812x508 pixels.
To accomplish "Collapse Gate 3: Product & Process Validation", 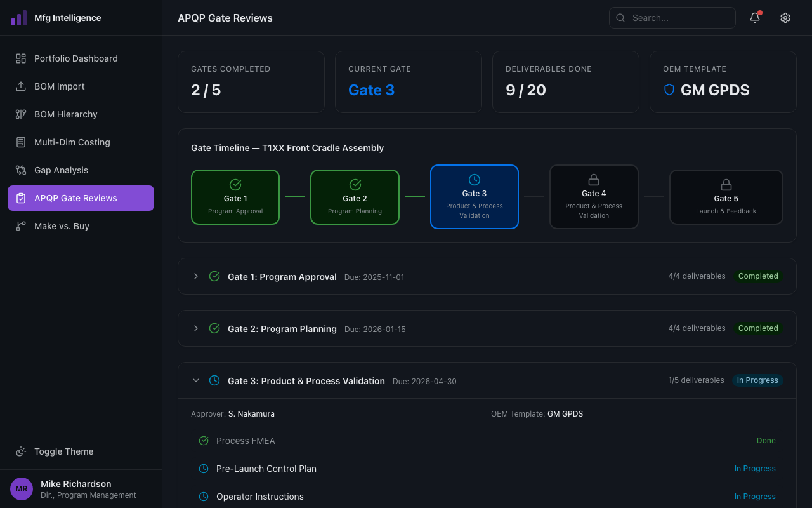I will [196, 380].
